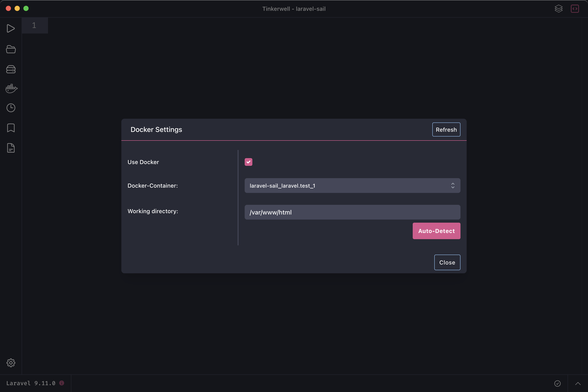
Task: Click the Auto-Detect button
Action: (436, 231)
